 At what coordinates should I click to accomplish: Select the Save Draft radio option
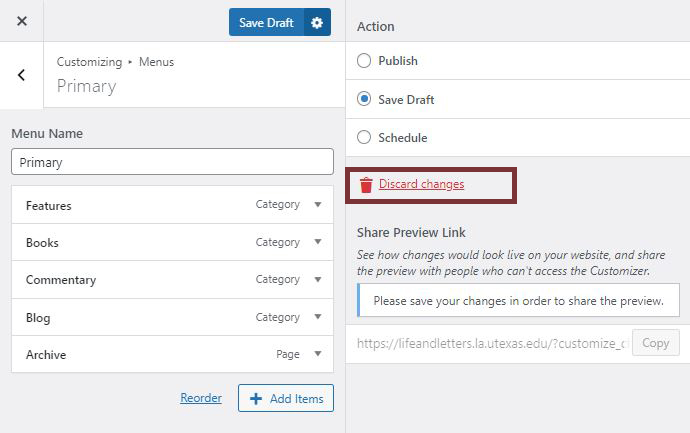pyautogui.click(x=364, y=100)
